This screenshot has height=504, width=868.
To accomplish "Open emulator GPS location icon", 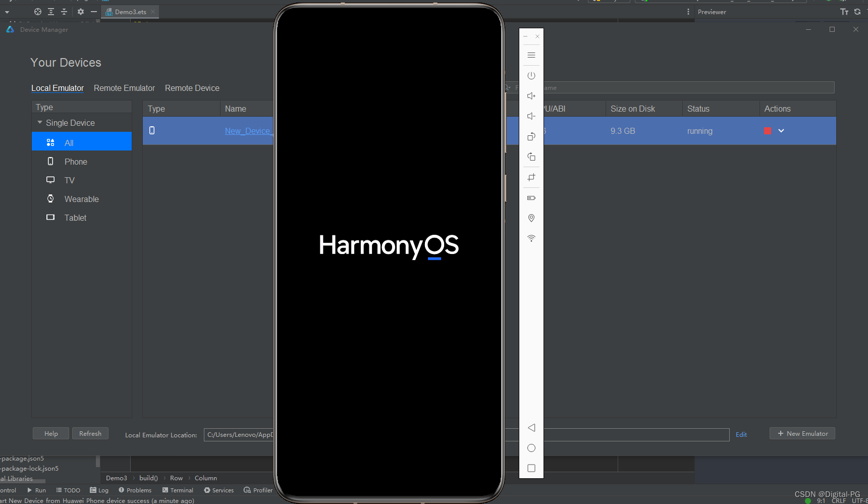I will pyautogui.click(x=531, y=218).
